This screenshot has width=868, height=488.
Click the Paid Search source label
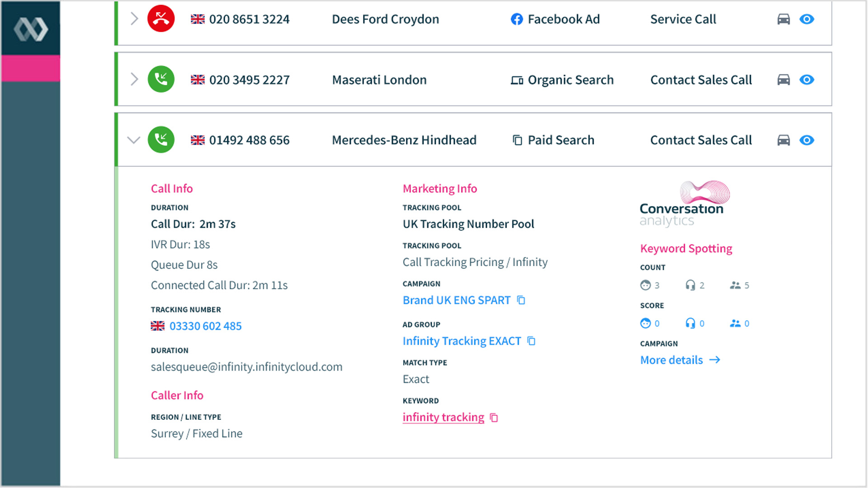(561, 141)
